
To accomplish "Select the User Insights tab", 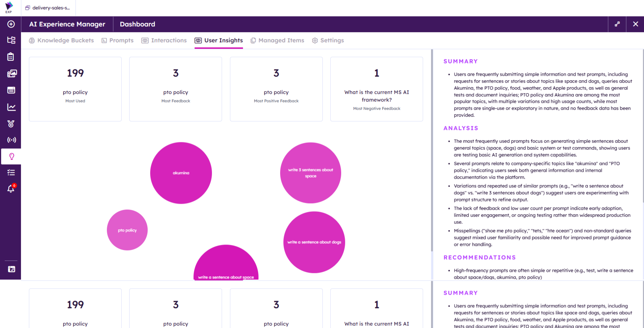I will [219, 40].
